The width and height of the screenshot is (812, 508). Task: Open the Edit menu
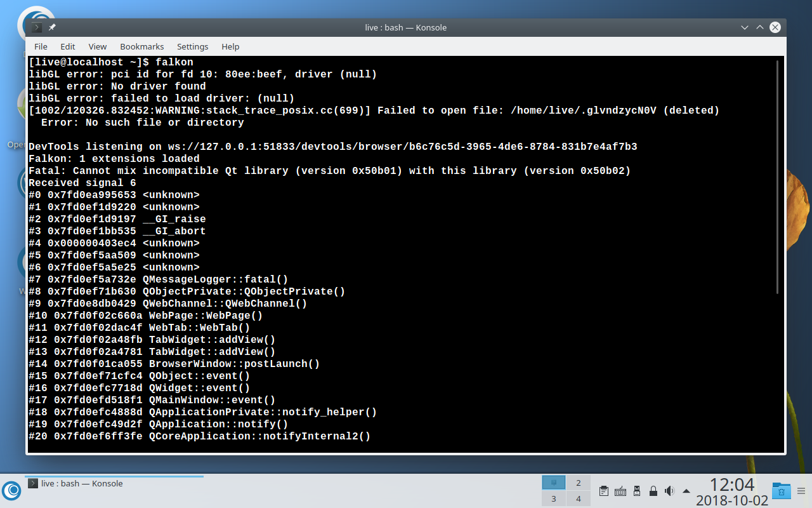[68, 46]
